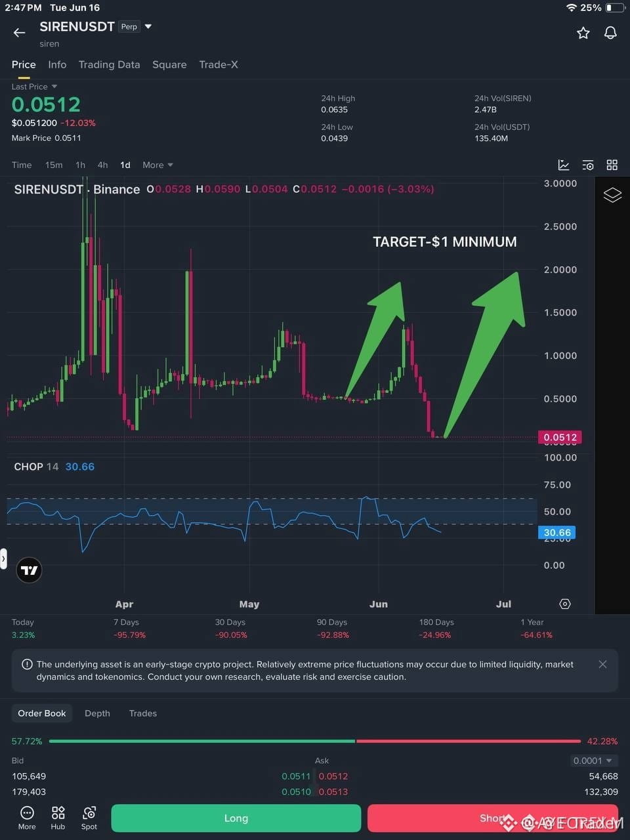Viewport: 630px width, 840px height.
Task: Open the Last Price dropdown
Action: [x=34, y=87]
